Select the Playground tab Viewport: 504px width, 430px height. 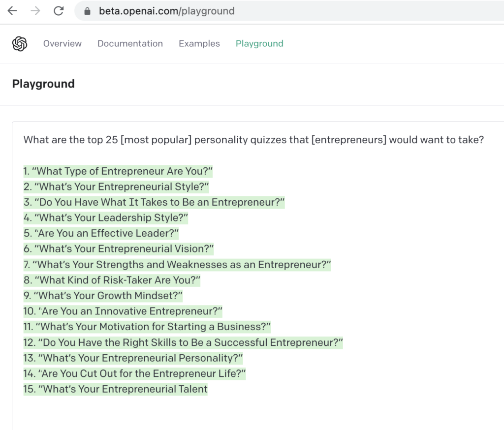point(259,44)
